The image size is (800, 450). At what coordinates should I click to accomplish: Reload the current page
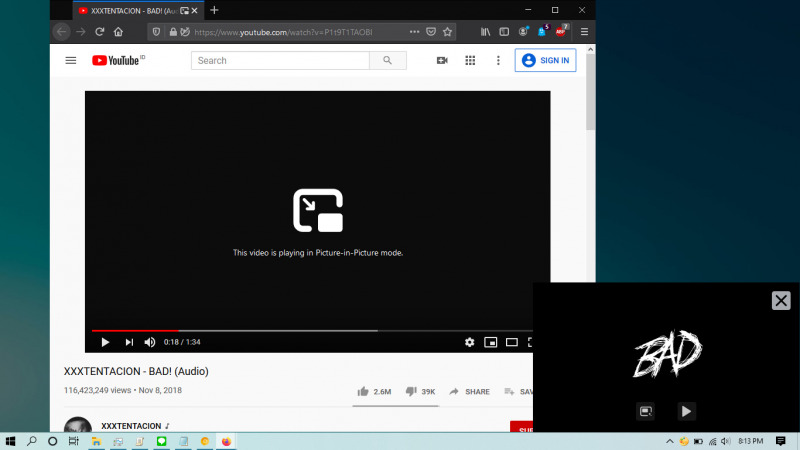coord(99,32)
